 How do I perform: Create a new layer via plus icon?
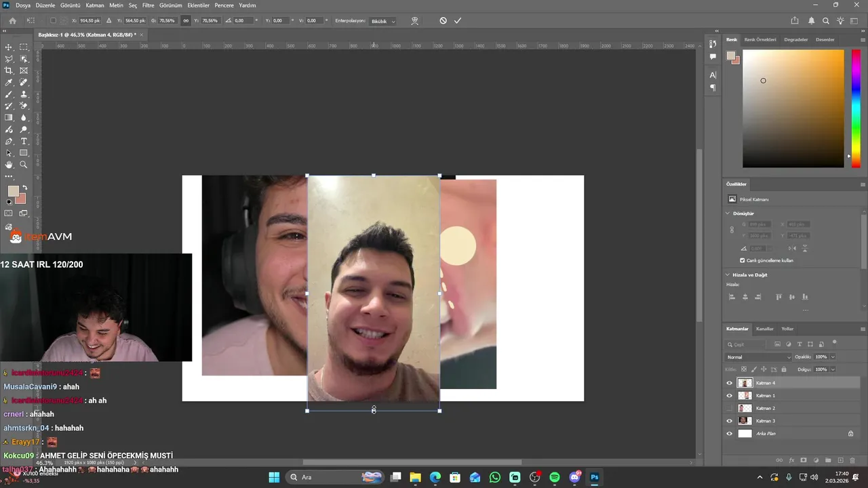[x=840, y=460]
